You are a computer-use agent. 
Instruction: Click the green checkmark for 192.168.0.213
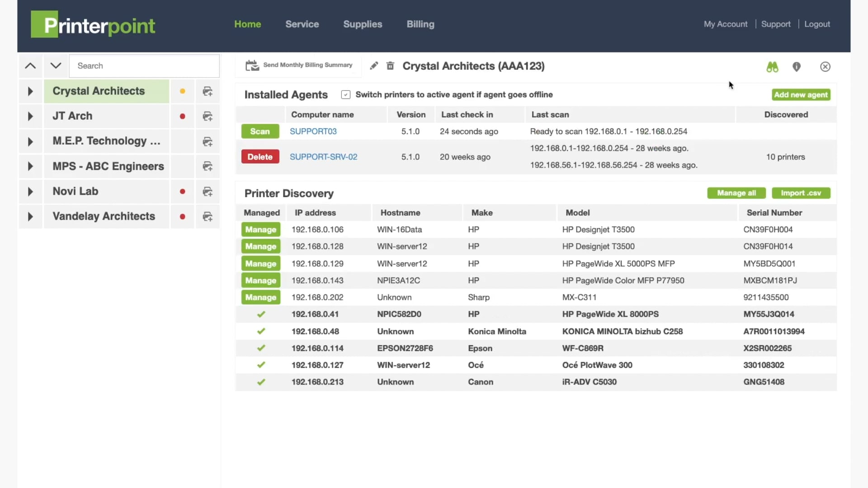coord(261,382)
